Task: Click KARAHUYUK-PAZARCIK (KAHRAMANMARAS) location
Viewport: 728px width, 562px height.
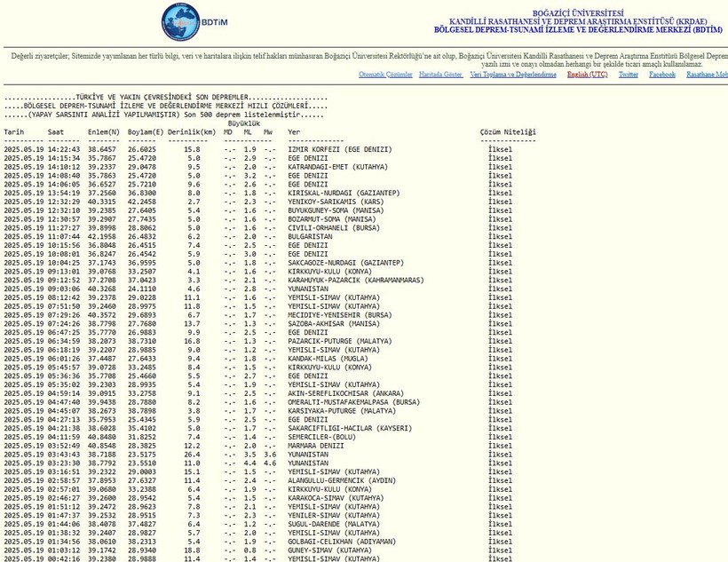Action: (356, 280)
